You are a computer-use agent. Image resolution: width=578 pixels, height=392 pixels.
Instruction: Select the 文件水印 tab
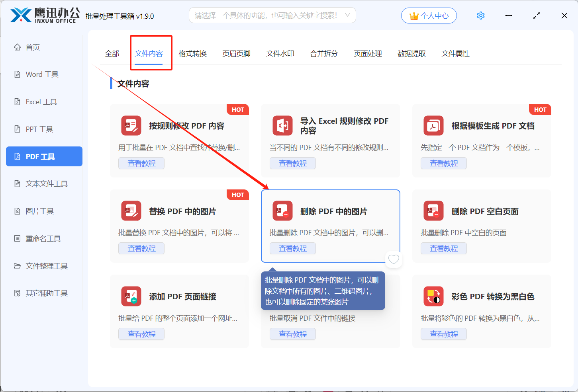tap(280, 53)
